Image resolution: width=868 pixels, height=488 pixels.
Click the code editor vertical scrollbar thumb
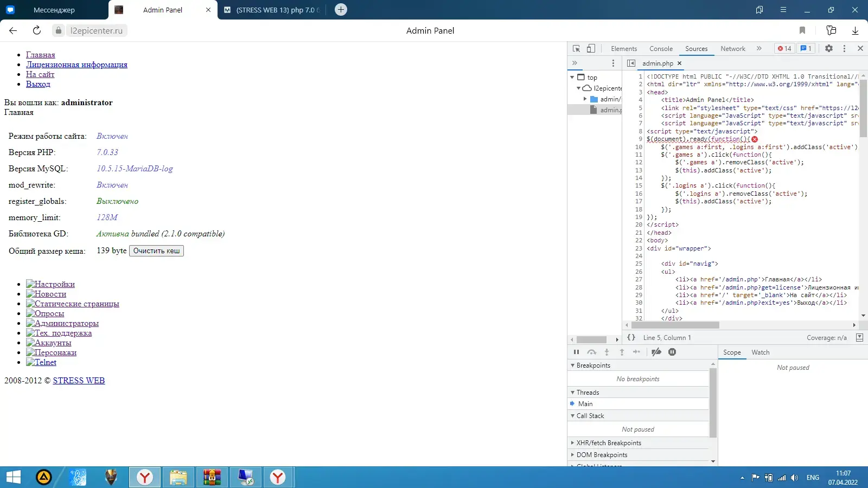(x=863, y=108)
